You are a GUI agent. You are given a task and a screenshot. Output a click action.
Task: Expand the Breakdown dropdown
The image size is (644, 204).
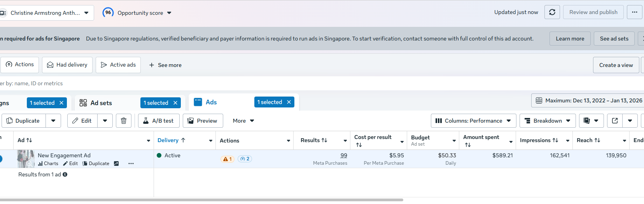pos(548,121)
